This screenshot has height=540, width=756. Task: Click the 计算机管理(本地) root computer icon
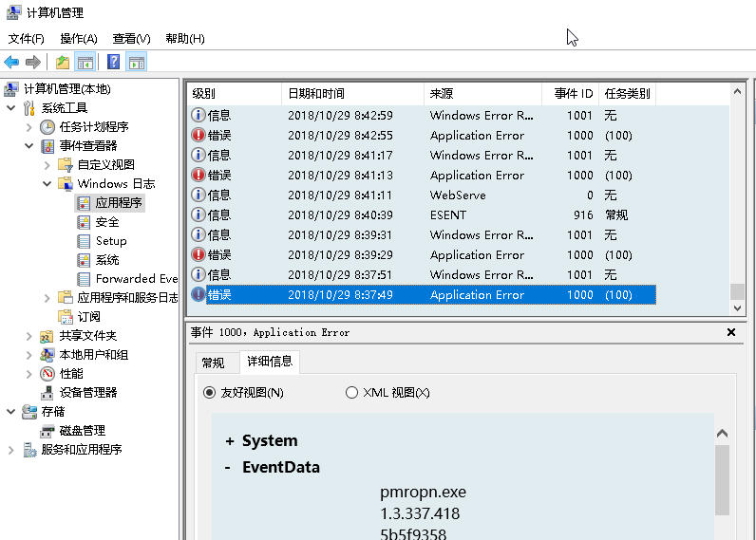point(11,89)
